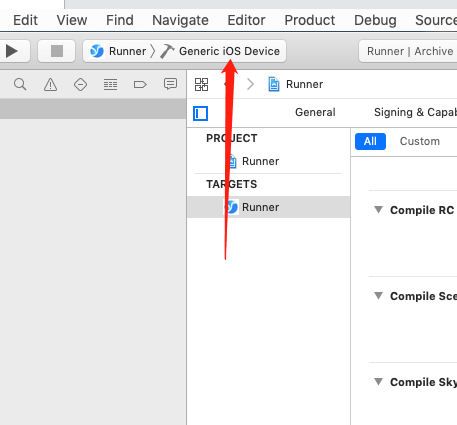Select the All build settings filter
This screenshot has height=425, width=457.
coord(370,141)
